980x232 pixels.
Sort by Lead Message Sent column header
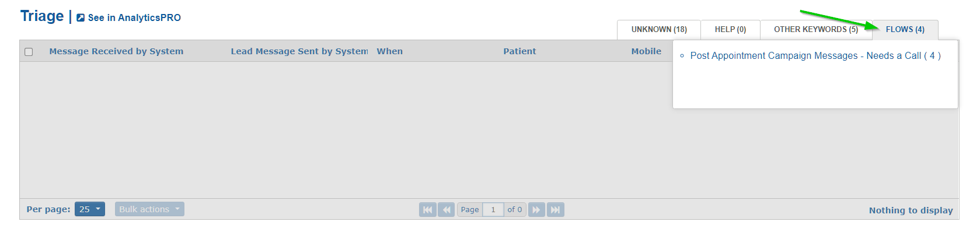(299, 51)
